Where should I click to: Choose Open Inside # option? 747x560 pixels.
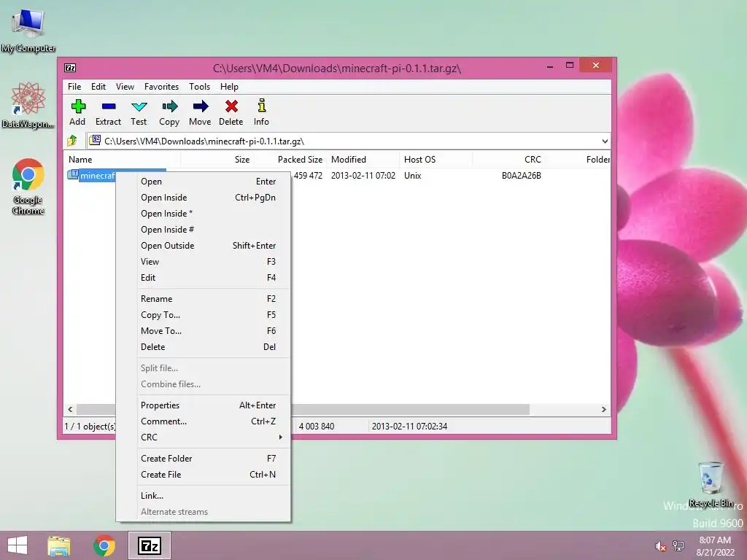click(213, 230)
